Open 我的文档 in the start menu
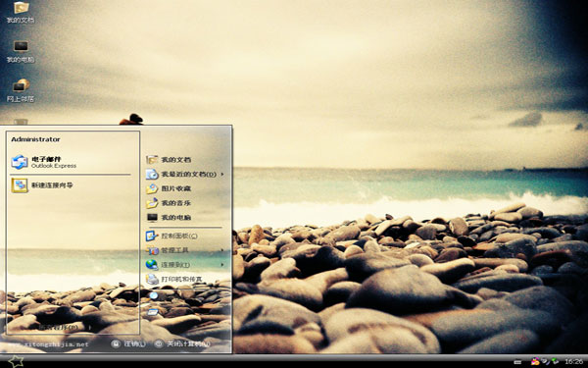588x368 pixels. coord(169,160)
